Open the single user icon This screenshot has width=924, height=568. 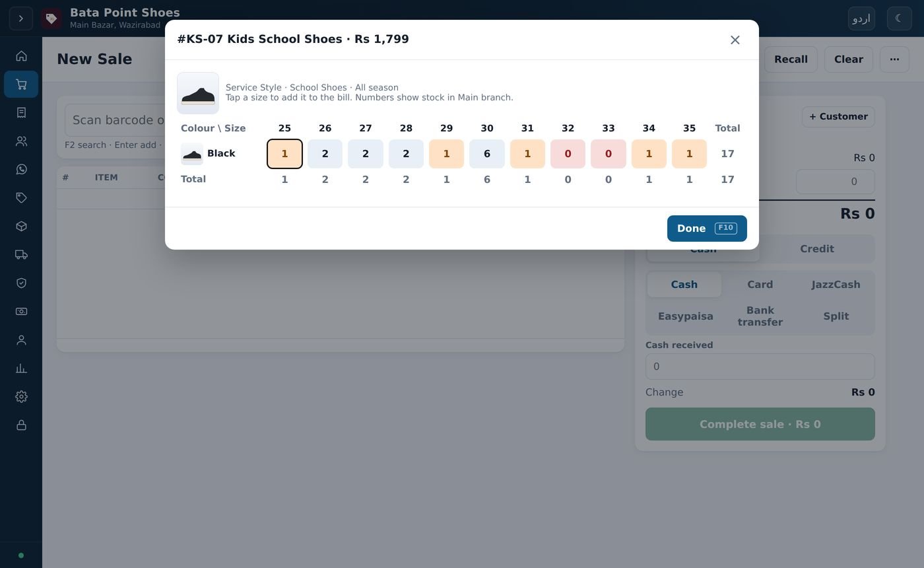[x=21, y=340]
